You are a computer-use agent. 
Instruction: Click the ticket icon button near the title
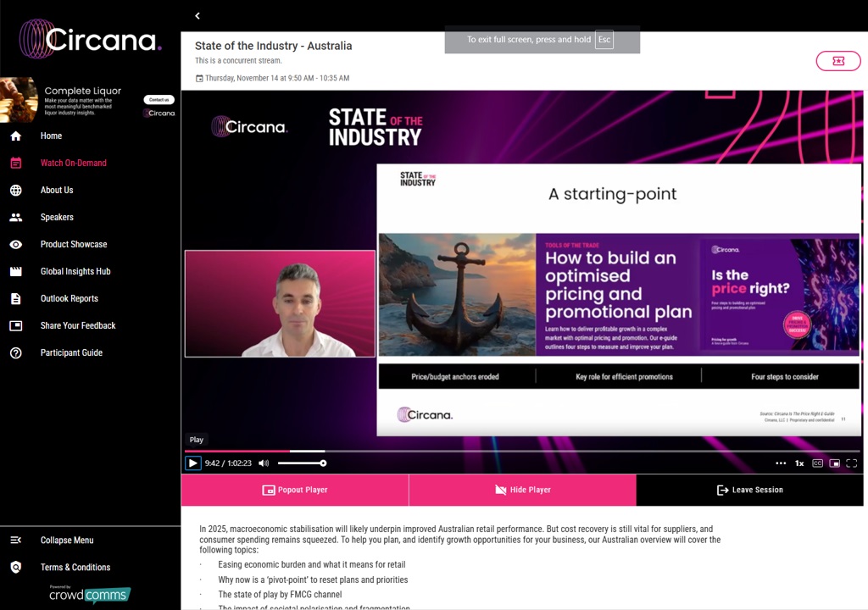point(838,61)
